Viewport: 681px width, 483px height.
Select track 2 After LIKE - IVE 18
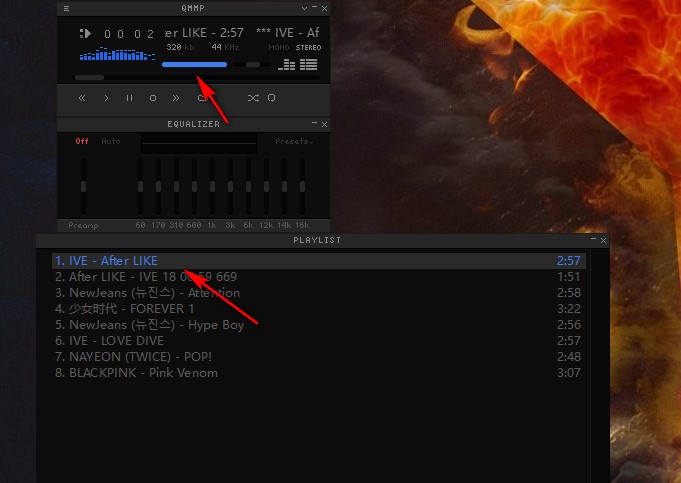(319, 277)
